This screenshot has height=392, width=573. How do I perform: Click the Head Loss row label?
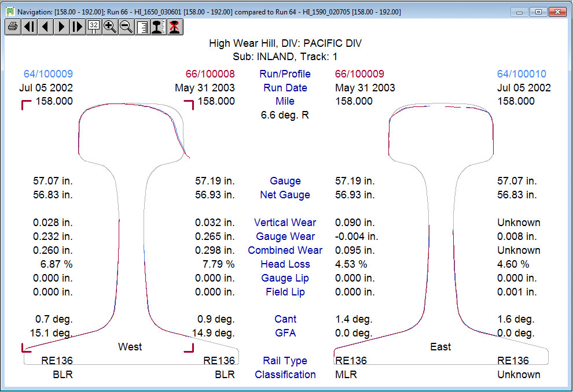point(285,264)
